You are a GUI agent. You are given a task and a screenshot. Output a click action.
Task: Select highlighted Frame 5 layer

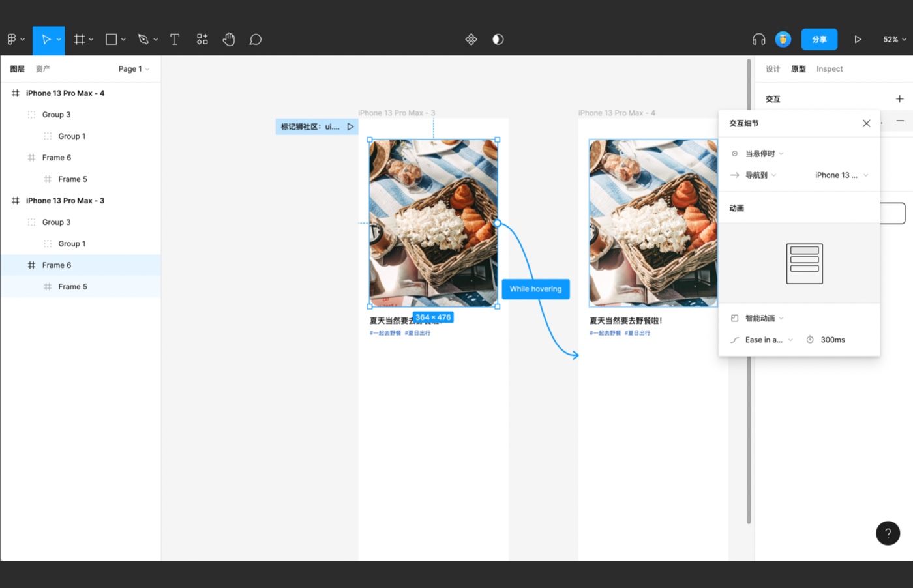pos(80,287)
